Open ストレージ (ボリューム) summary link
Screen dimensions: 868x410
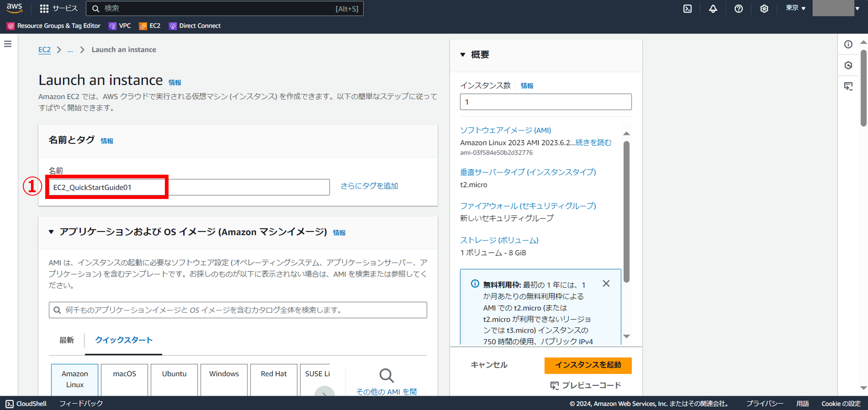(x=499, y=240)
